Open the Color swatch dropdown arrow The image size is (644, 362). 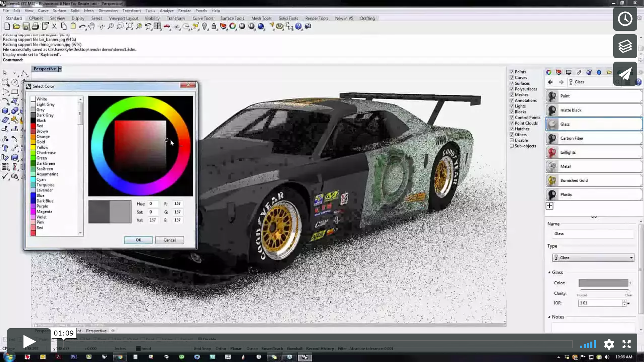[x=630, y=283]
